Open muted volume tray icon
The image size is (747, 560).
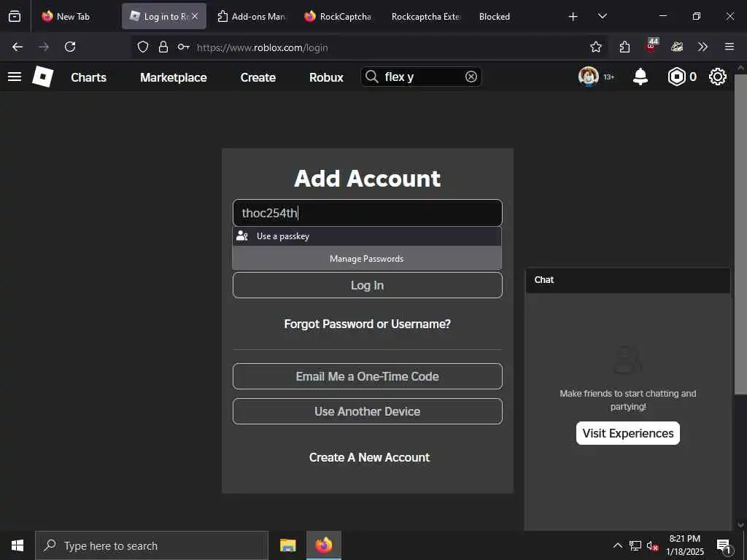653,545
